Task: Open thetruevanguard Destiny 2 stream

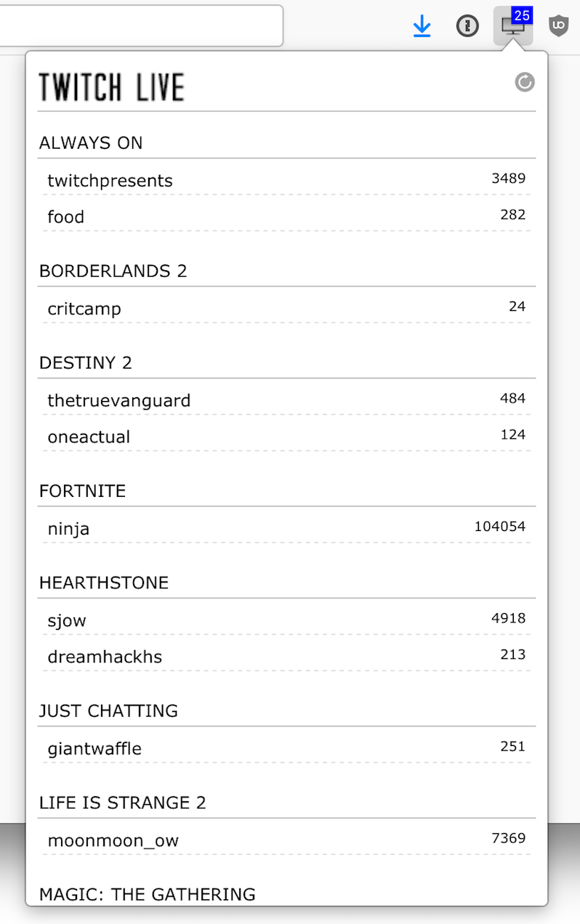Action: point(286,399)
